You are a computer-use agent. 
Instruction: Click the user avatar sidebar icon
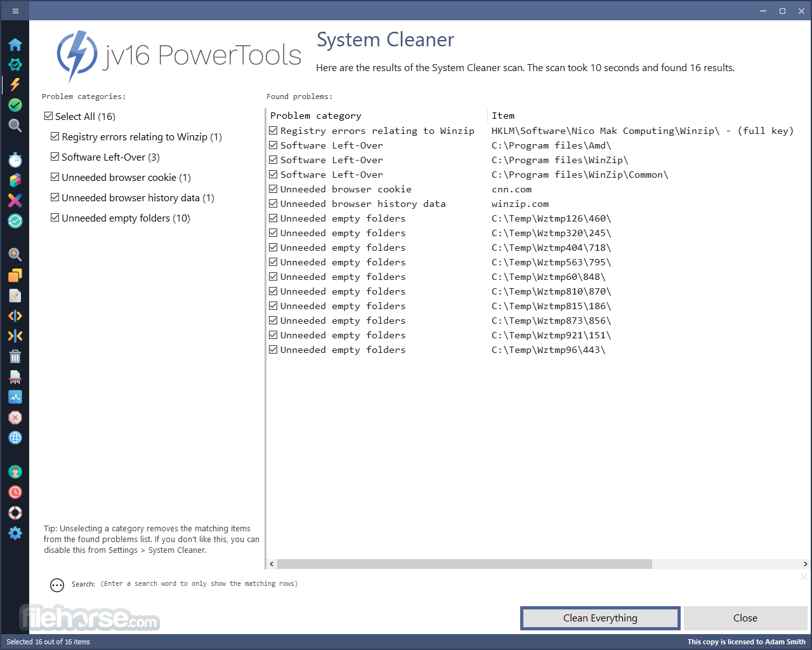point(15,472)
